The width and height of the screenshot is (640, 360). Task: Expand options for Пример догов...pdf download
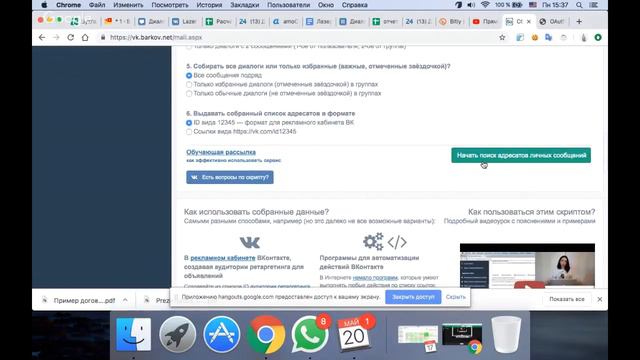125,300
